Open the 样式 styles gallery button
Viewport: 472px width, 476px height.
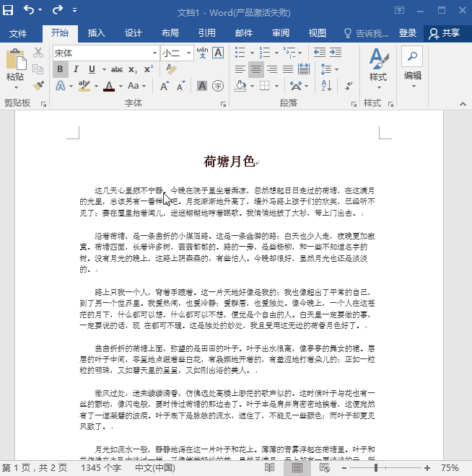(x=378, y=69)
